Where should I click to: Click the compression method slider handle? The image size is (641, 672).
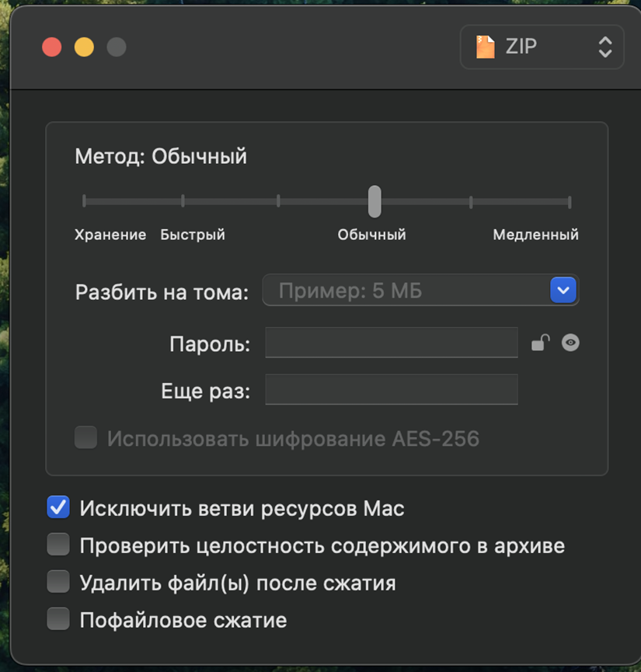374,200
